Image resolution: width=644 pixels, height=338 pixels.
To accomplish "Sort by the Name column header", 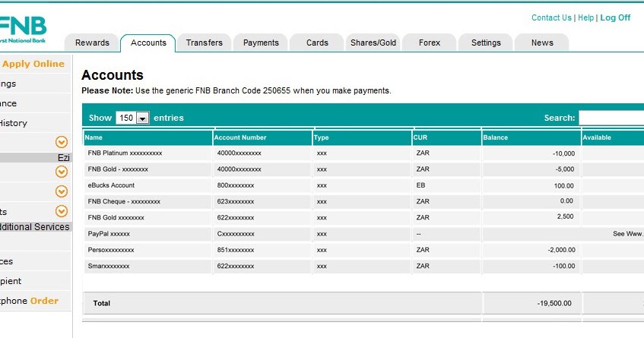I will tap(148, 137).
